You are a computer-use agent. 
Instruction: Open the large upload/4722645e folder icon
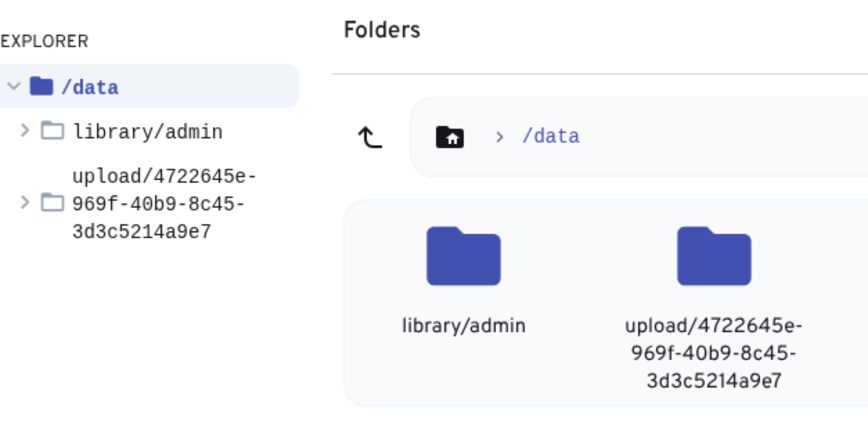[x=714, y=257]
